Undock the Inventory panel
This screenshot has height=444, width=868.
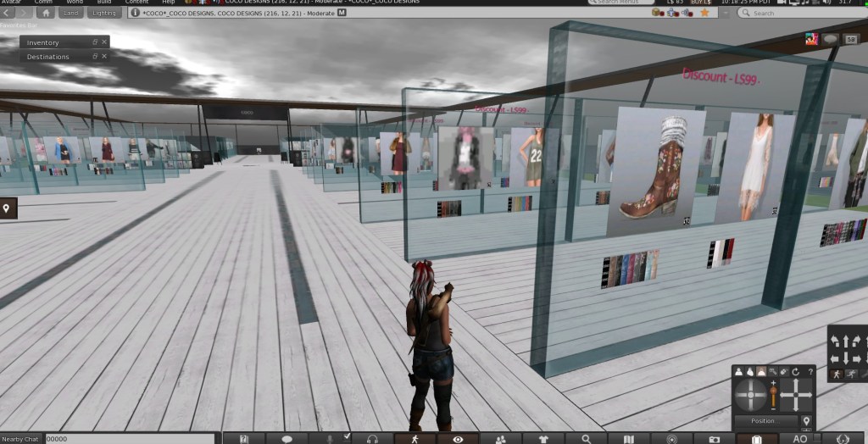[95, 42]
